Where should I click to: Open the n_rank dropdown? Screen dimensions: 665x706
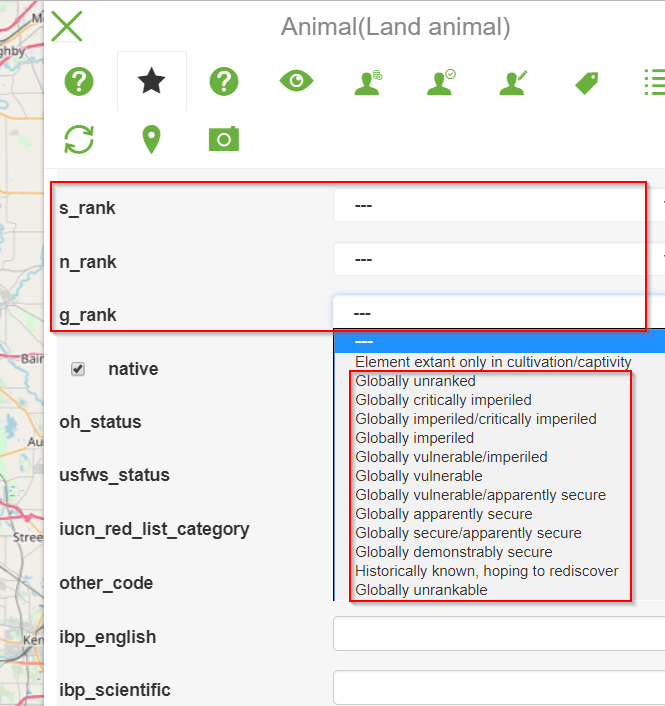(x=499, y=259)
